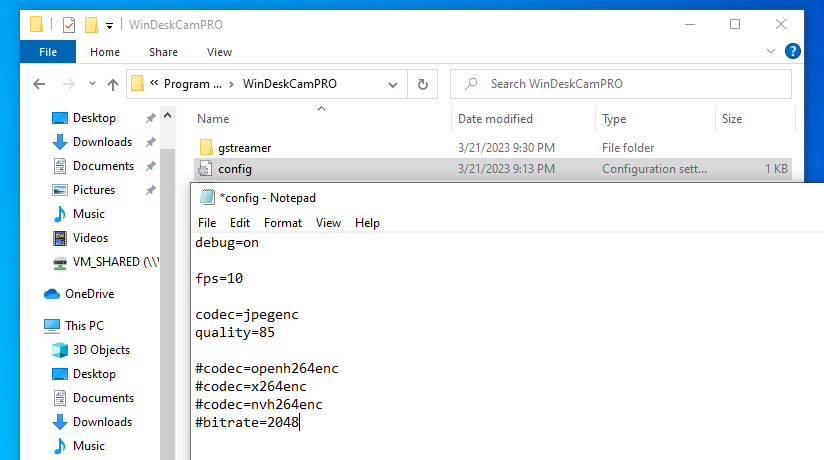Select 3D Objects under This PC
824x460 pixels.
101,350
